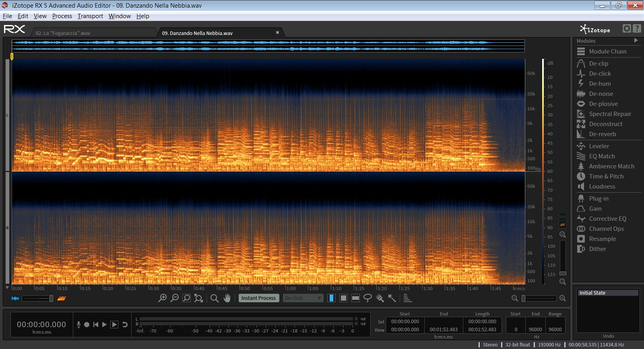Select the grab hand tool
This screenshot has height=349, width=644.
coord(227,298)
